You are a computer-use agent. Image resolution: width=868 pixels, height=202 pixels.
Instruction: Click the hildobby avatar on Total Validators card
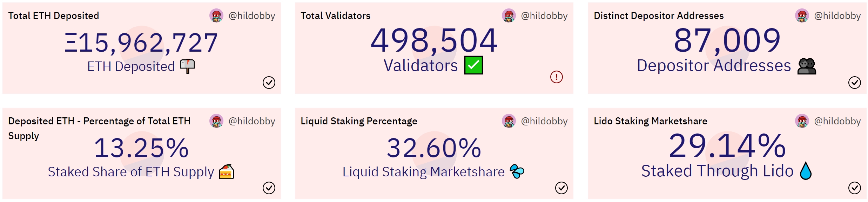point(509,15)
